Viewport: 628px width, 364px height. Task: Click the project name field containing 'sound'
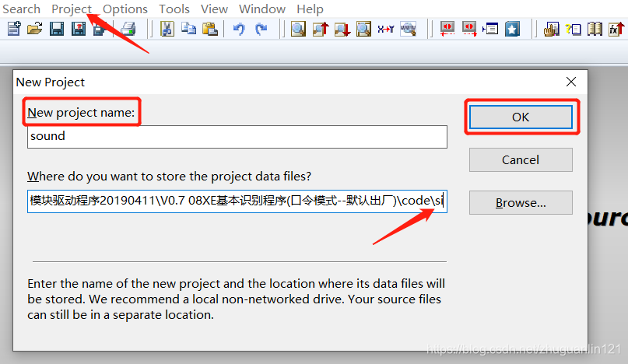[x=237, y=137]
